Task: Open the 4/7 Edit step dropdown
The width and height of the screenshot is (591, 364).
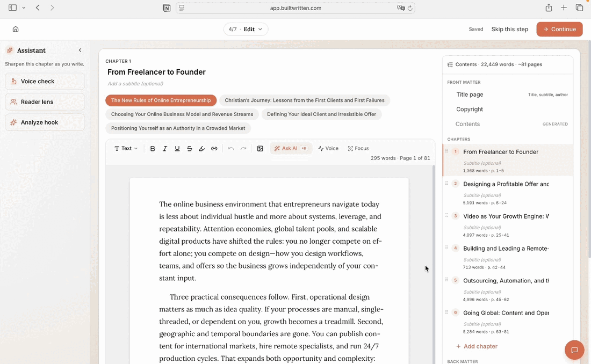Action: (x=246, y=29)
